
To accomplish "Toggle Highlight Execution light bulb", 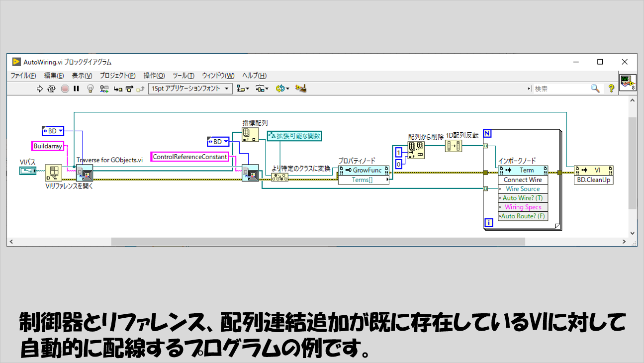I will pyautogui.click(x=90, y=89).
